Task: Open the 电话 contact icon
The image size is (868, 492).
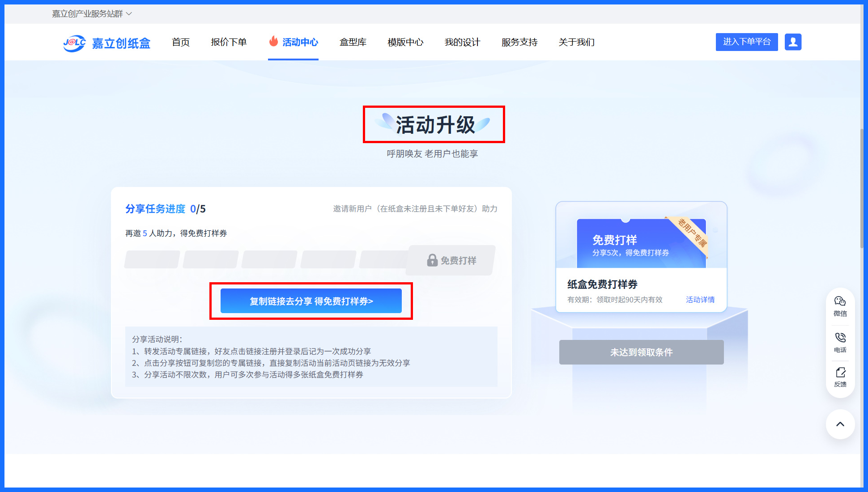Action: click(840, 343)
